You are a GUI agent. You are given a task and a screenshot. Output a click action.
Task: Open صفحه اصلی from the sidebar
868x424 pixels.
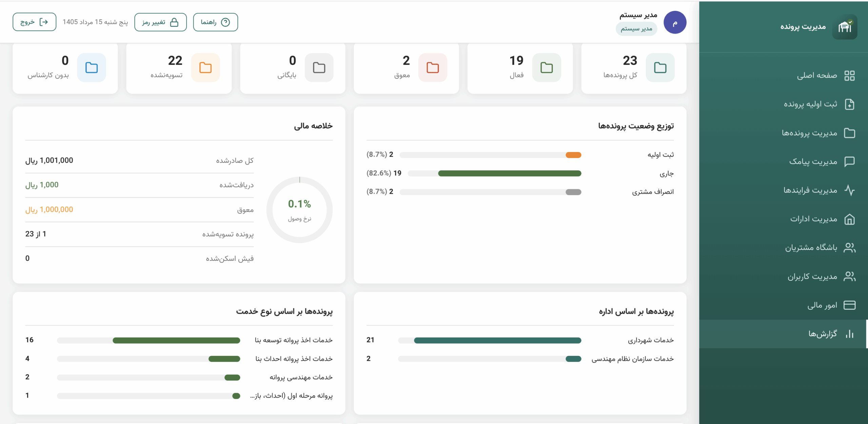click(x=783, y=75)
